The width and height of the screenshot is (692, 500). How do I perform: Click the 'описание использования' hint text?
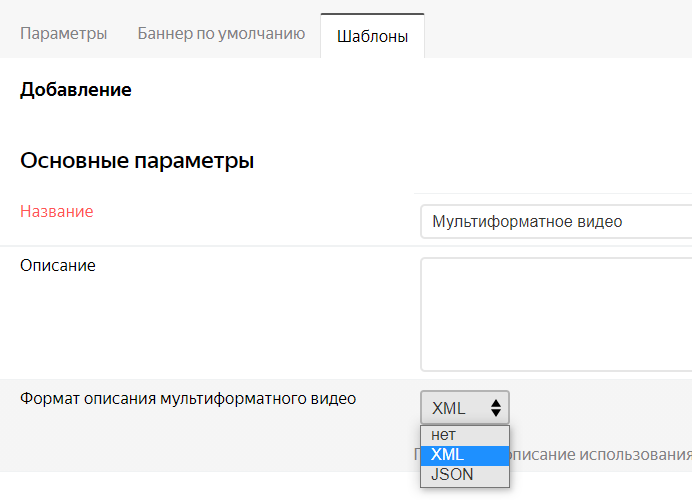600,455
